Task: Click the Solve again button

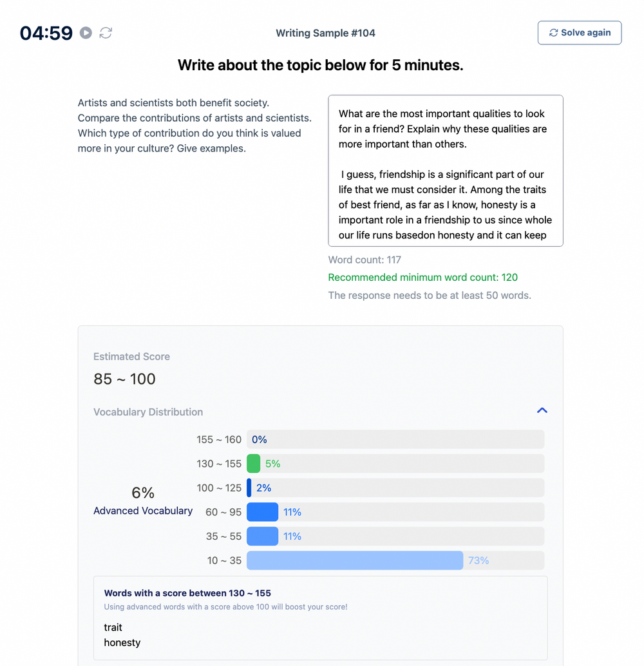Action: pyautogui.click(x=580, y=33)
